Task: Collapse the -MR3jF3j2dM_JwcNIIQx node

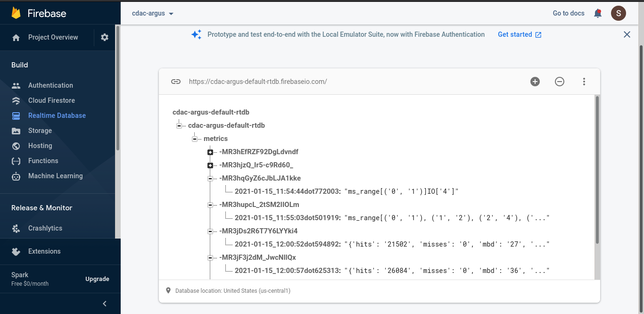Action: click(210, 258)
